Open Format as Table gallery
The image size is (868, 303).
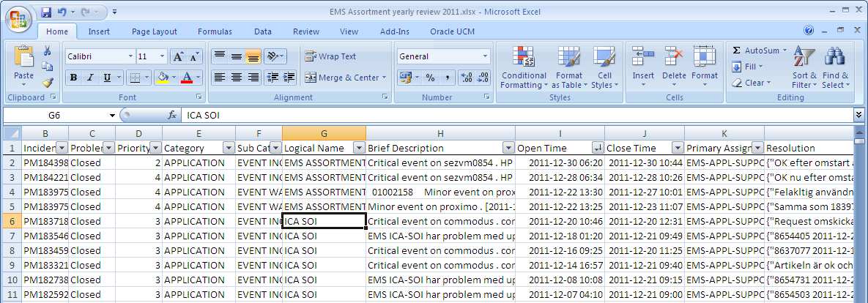coord(569,67)
